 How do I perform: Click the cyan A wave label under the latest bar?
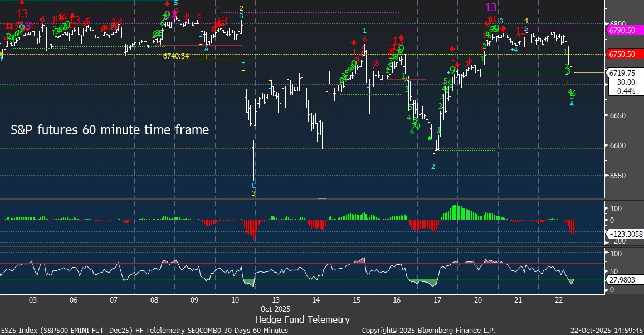(572, 104)
